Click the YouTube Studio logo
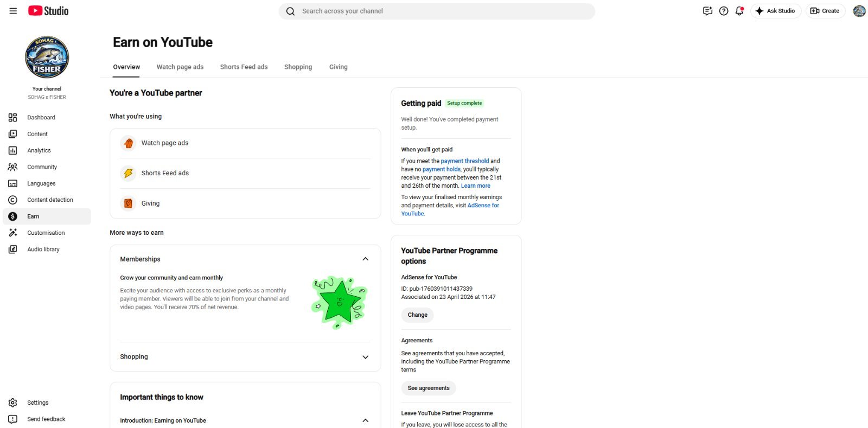The image size is (868, 428). tap(48, 11)
